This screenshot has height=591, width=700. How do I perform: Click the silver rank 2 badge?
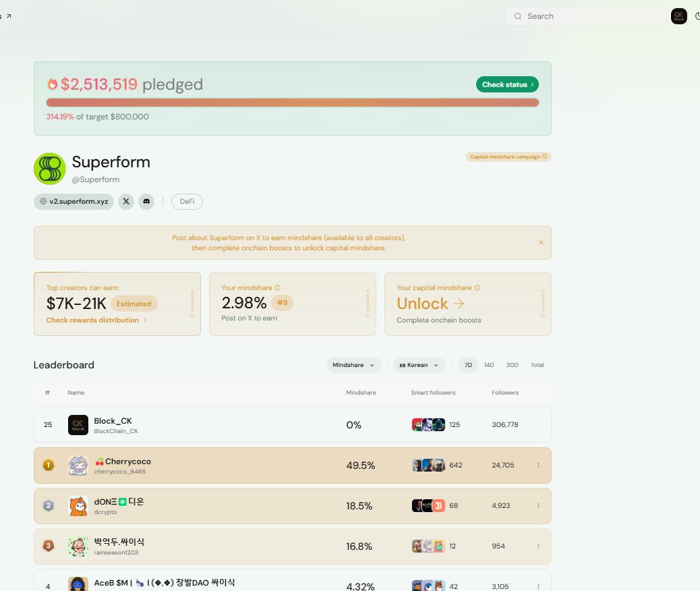pos(48,506)
